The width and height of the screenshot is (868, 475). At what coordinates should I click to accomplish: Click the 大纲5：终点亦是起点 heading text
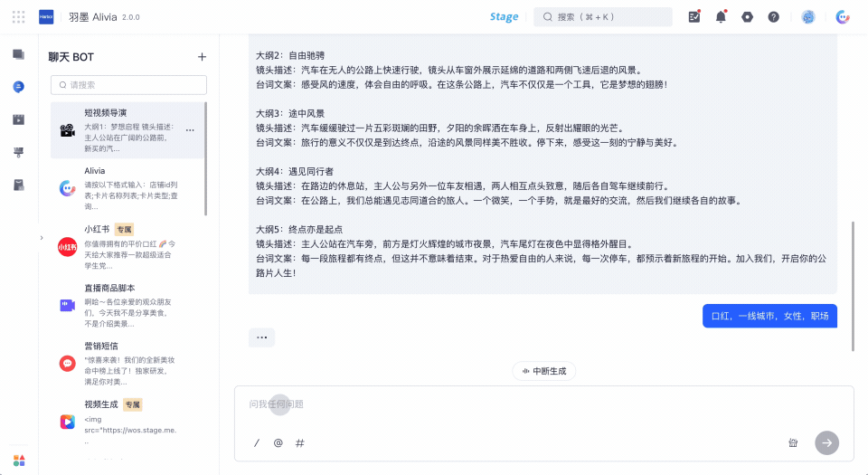[x=299, y=229]
